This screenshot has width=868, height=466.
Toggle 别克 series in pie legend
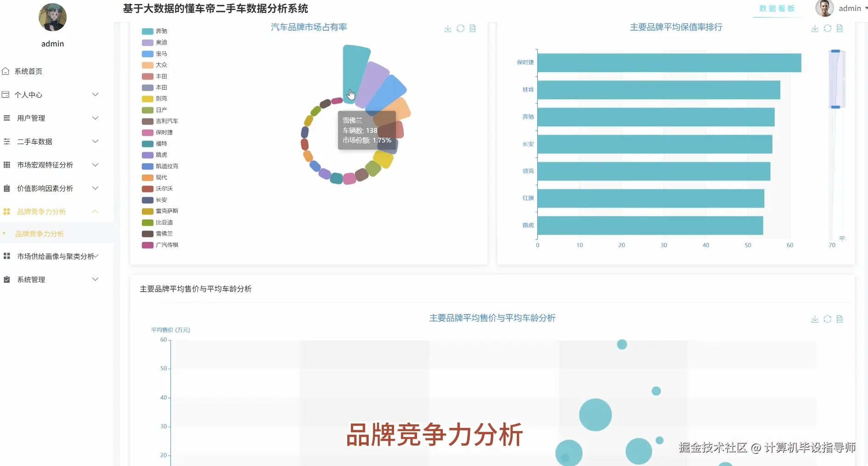pos(155,99)
